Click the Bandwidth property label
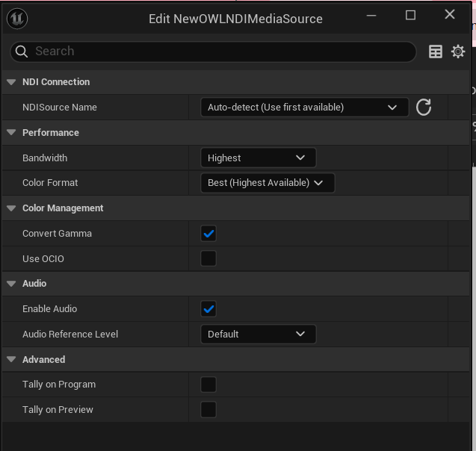The height and width of the screenshot is (451, 476). point(45,158)
